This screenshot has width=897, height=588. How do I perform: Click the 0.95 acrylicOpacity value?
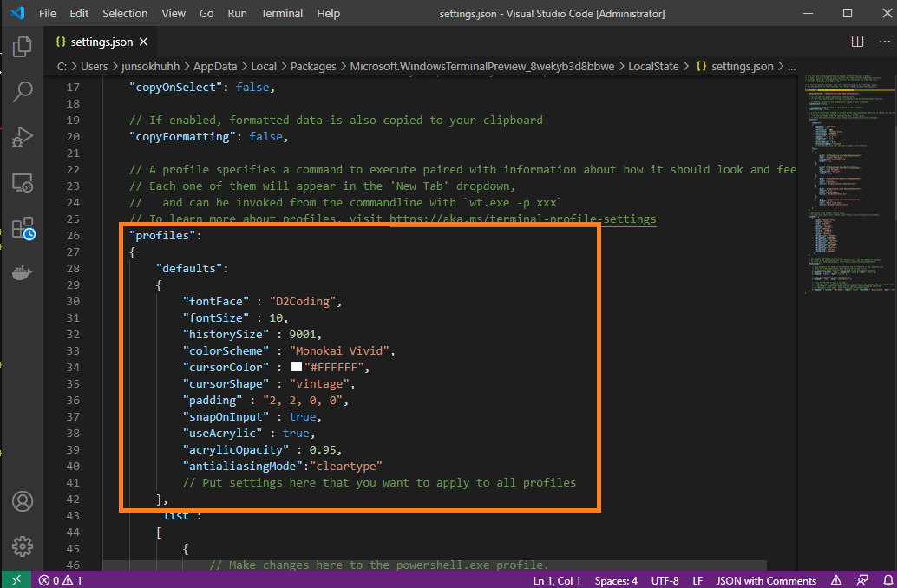[323, 449]
